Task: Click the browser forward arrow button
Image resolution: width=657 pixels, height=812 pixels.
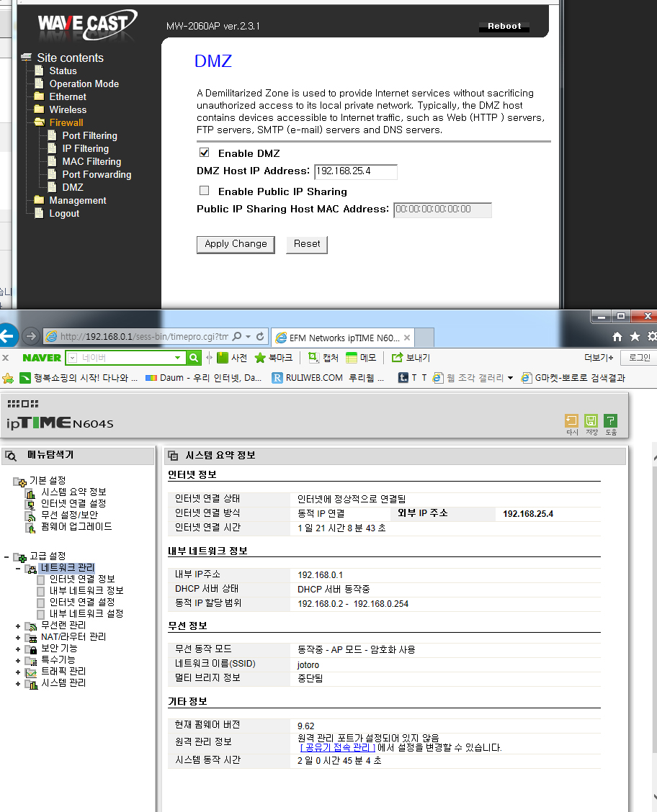Action: pos(31,337)
